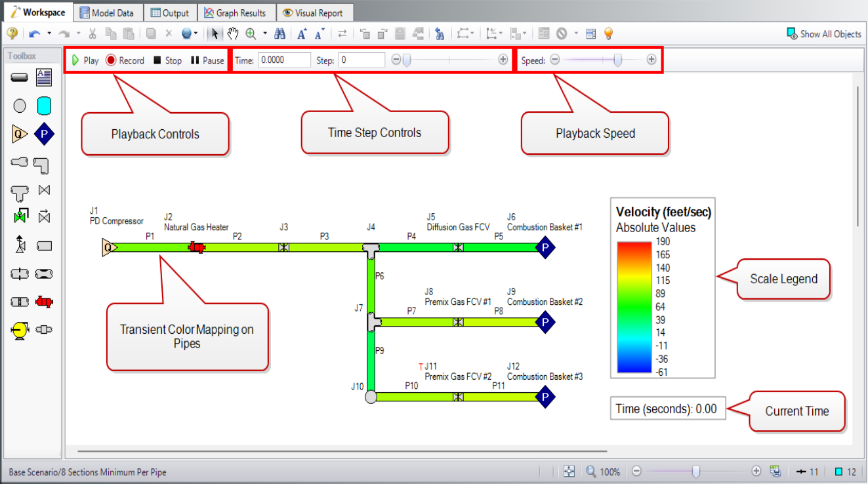Screen dimensions: 868x484
Task: Select the Annotation tool in the Toolbox
Action: tap(43, 77)
